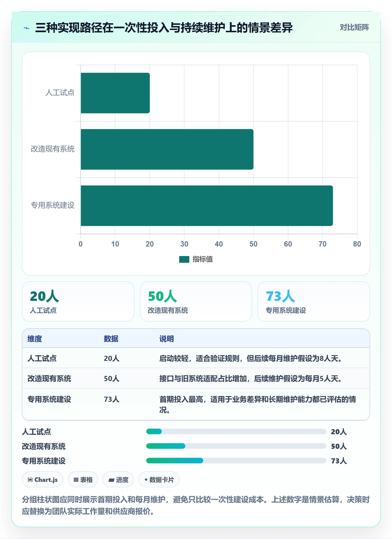Click the 进度 tag chip

tap(118, 480)
